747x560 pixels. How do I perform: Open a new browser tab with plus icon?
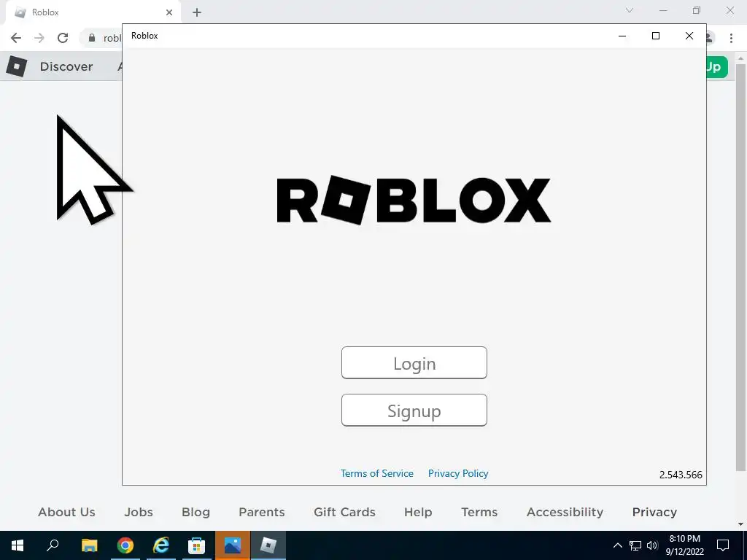pos(197,12)
